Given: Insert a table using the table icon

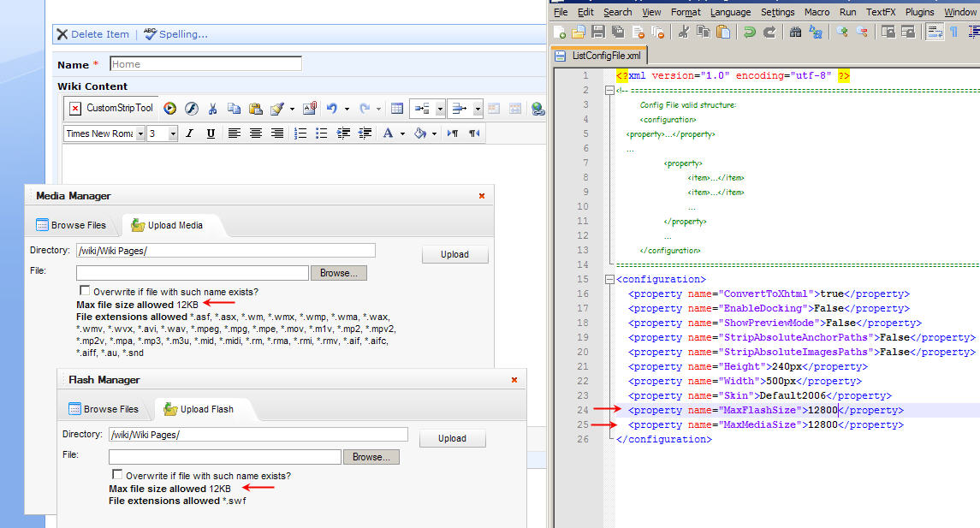Looking at the screenshot, I should pyautogui.click(x=397, y=109).
